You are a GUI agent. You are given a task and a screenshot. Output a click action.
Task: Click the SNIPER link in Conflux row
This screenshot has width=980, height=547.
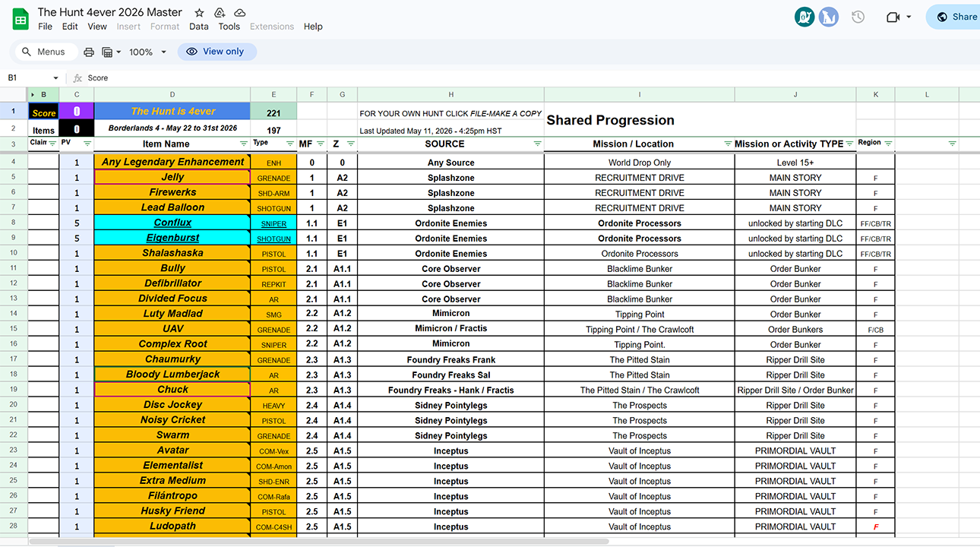(273, 223)
